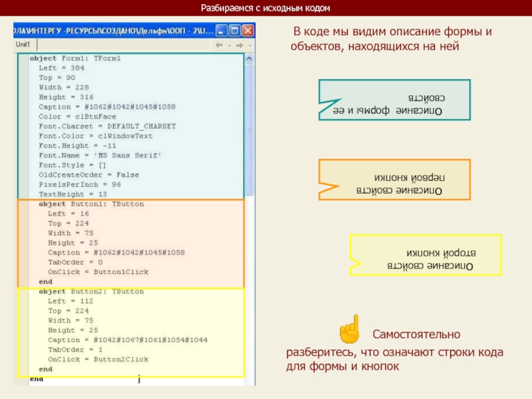The width and height of the screenshot is (532, 399).
Task: Click the line 'TabOrder = 1'
Action: pyautogui.click(x=75, y=350)
